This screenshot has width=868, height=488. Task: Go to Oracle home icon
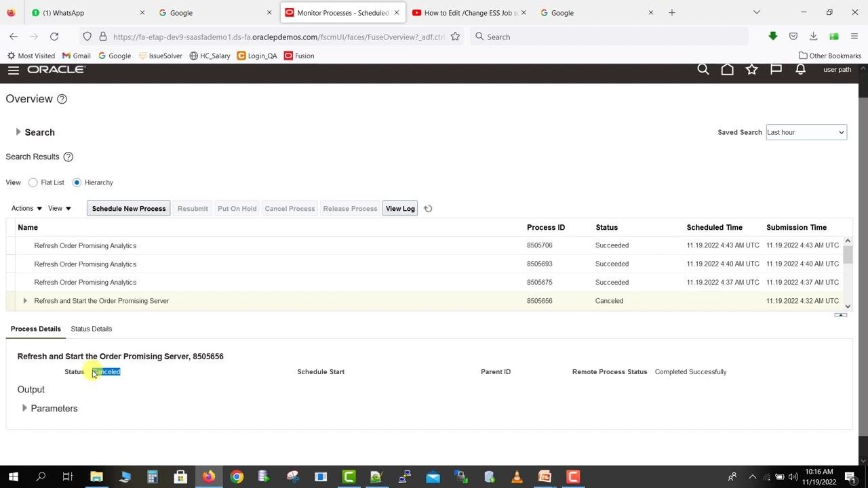(727, 69)
